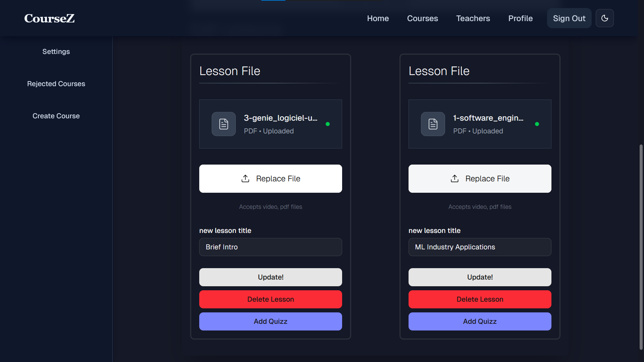This screenshot has width=644, height=362.
Task: Open Settings in the sidebar
Action: (56, 52)
